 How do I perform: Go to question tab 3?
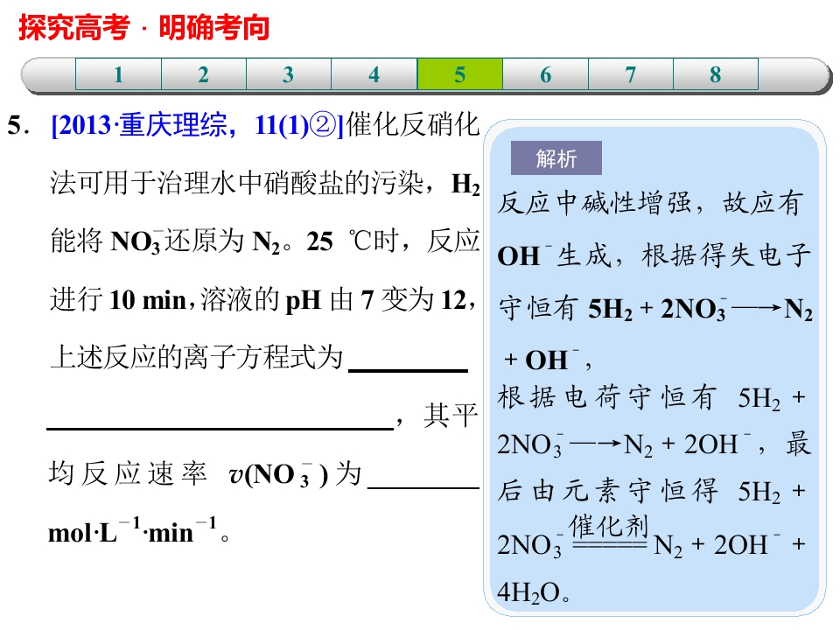click(289, 74)
